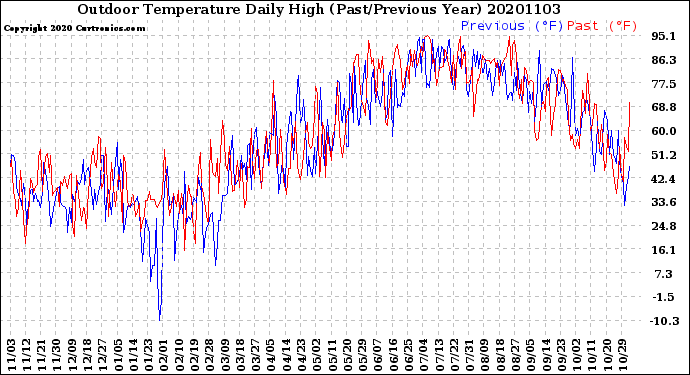
Task: Click the 07/31 x-axis date label
Action: 469,355
